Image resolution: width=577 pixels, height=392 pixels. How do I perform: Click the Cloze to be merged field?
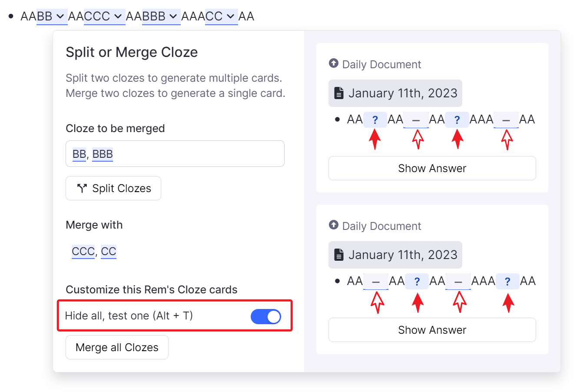coord(196,154)
